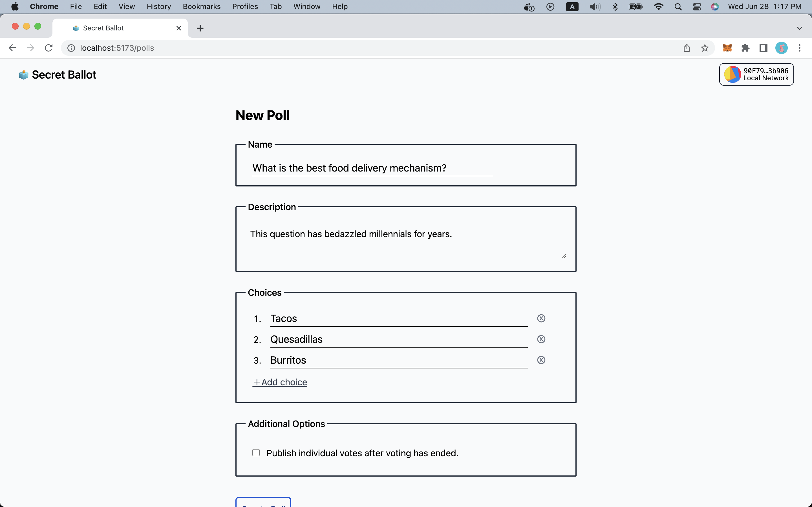View site information via the info icon

70,48
